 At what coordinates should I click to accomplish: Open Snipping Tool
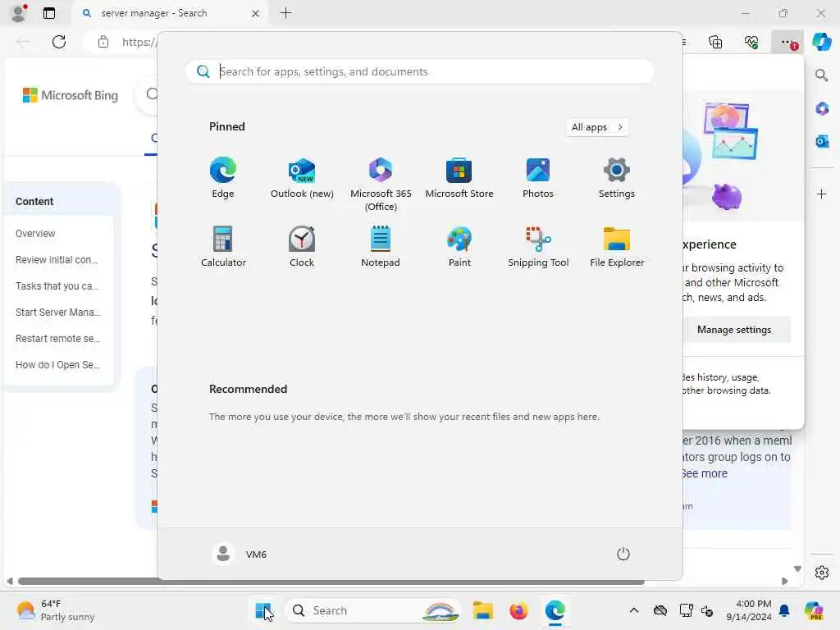[x=538, y=246]
